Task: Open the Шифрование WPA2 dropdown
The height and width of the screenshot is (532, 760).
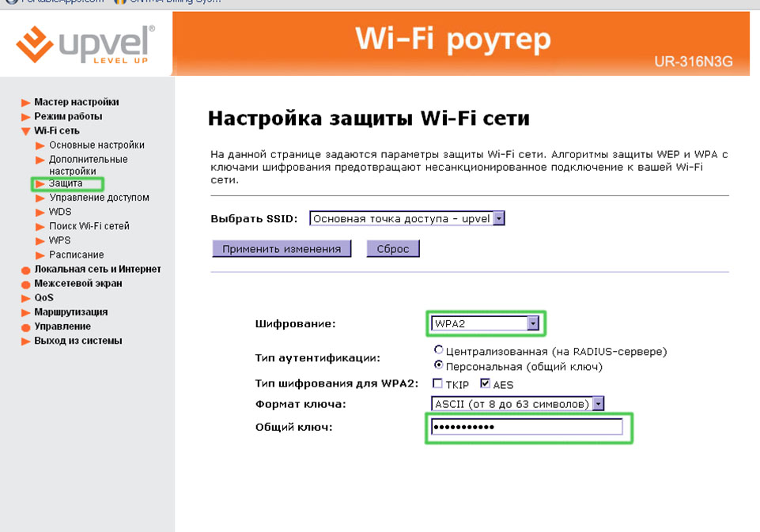Action: click(x=533, y=323)
